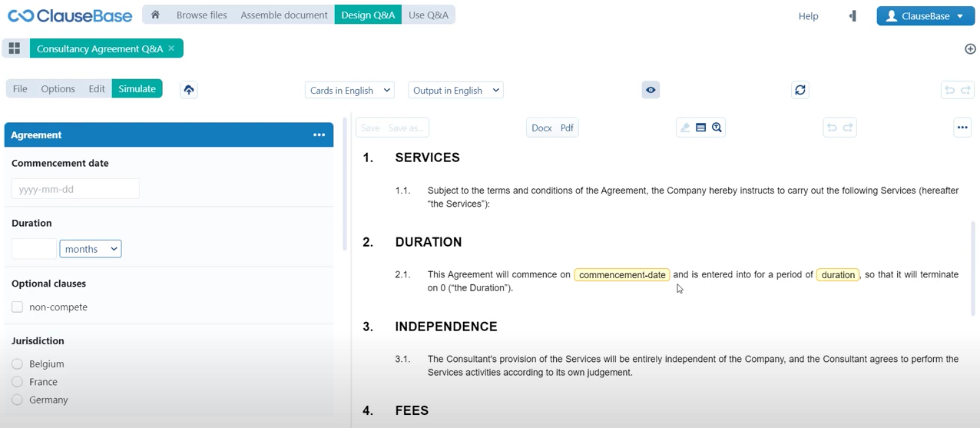
Task: Toggle the eye preview visibility button
Action: (651, 90)
